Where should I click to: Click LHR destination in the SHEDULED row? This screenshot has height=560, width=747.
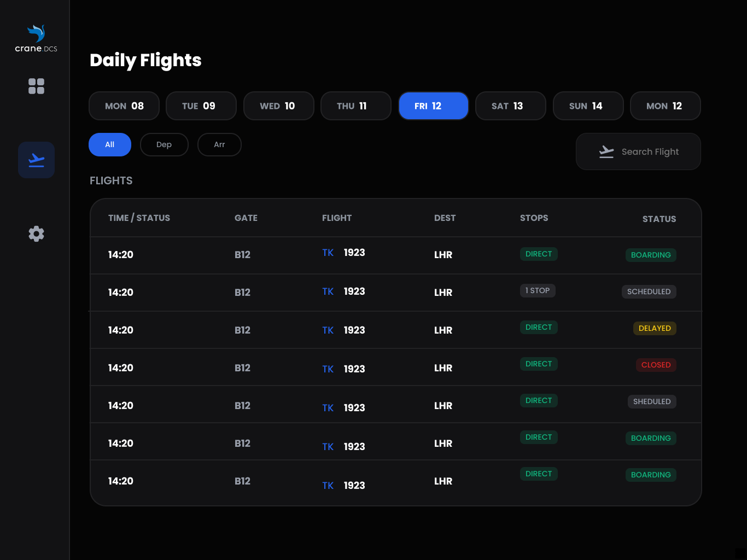point(443,406)
